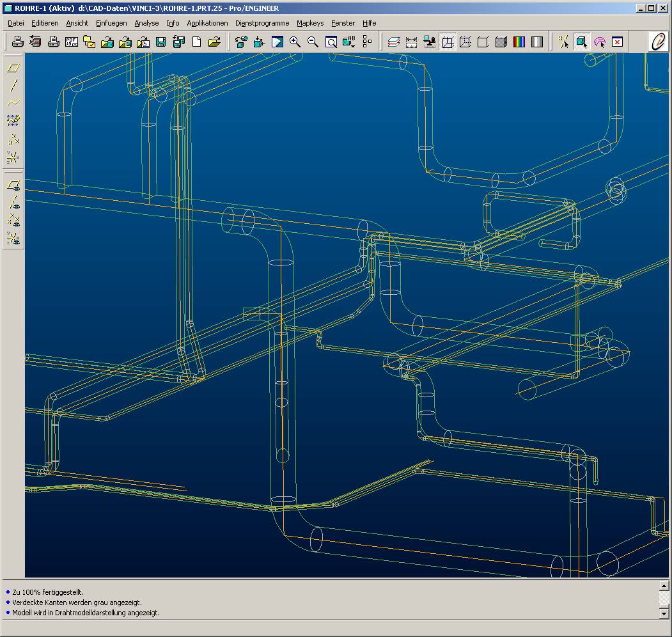This screenshot has width=672, height=637.
Task: Toggle datum plane visibility eye icon
Action: (x=13, y=185)
